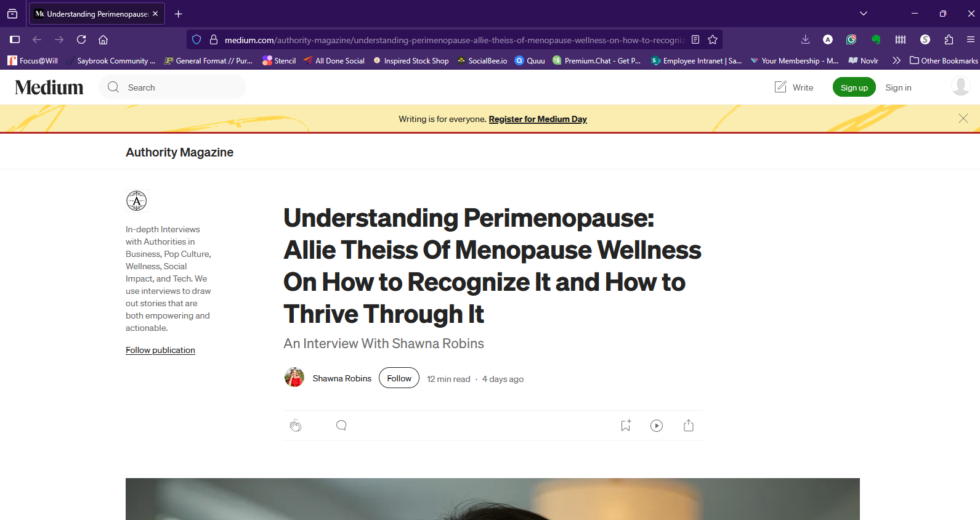Screen dimensions: 980x520
Task: Save the story with the bookmark icon
Action: [x=626, y=425]
